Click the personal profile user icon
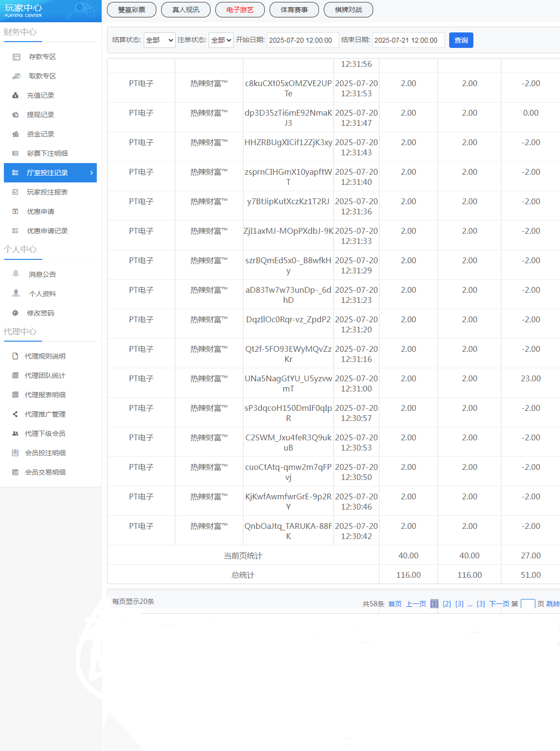The width and height of the screenshot is (560, 751). pyautogui.click(x=16, y=293)
